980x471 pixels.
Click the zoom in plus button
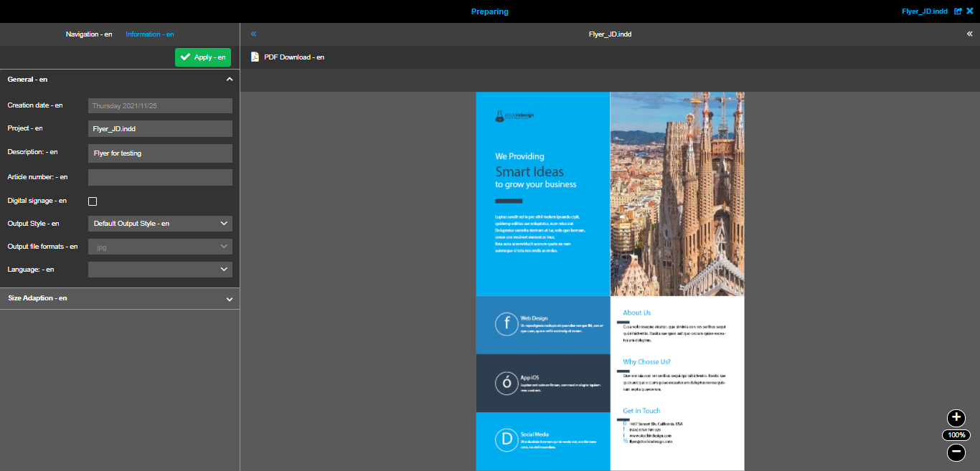tap(956, 418)
